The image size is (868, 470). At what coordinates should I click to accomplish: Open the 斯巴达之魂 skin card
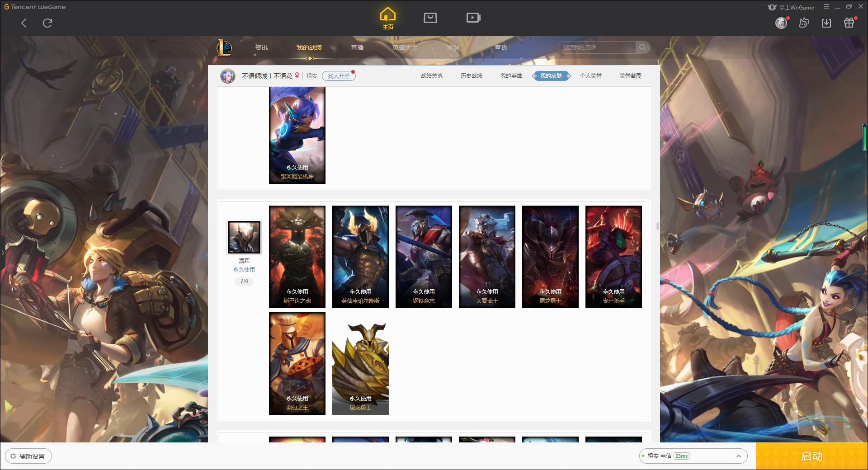pos(297,257)
